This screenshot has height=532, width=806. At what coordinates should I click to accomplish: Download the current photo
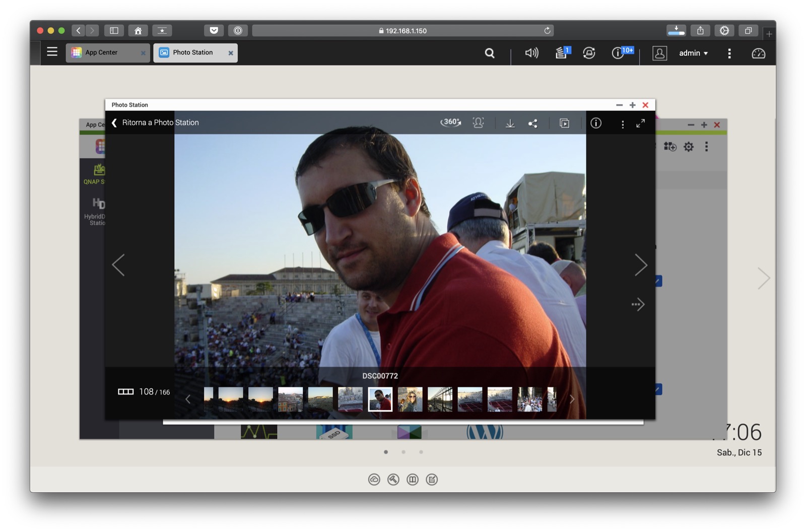click(x=510, y=123)
